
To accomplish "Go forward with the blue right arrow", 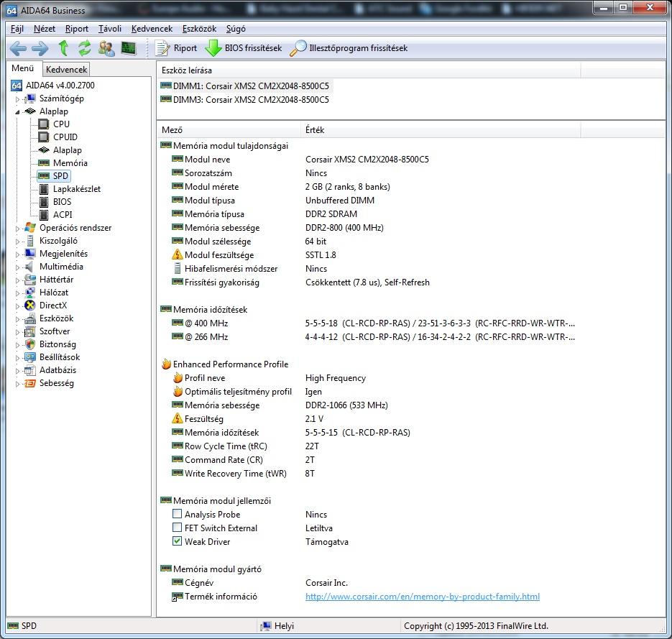I will (40, 48).
